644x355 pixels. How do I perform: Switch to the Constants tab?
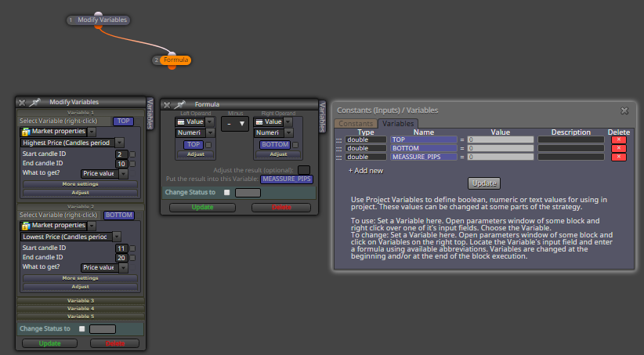coord(356,124)
